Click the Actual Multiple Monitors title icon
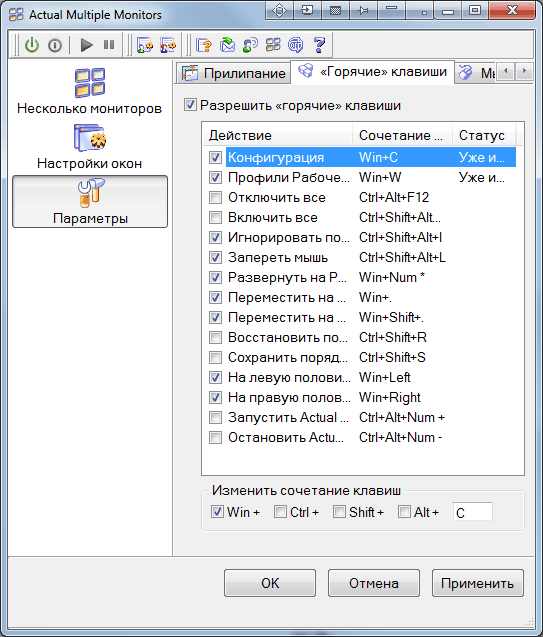This screenshot has height=637, width=543. pos(16,15)
